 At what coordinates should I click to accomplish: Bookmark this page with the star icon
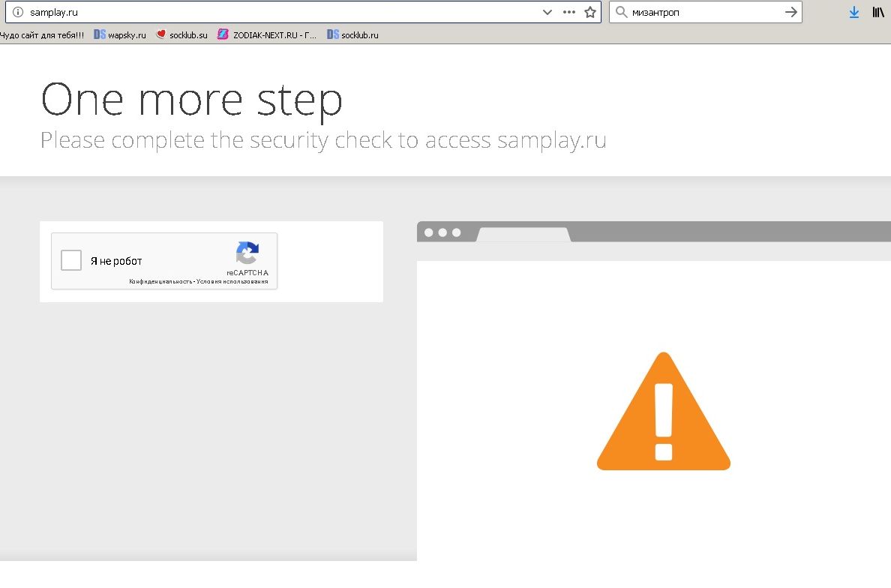pyautogui.click(x=590, y=12)
